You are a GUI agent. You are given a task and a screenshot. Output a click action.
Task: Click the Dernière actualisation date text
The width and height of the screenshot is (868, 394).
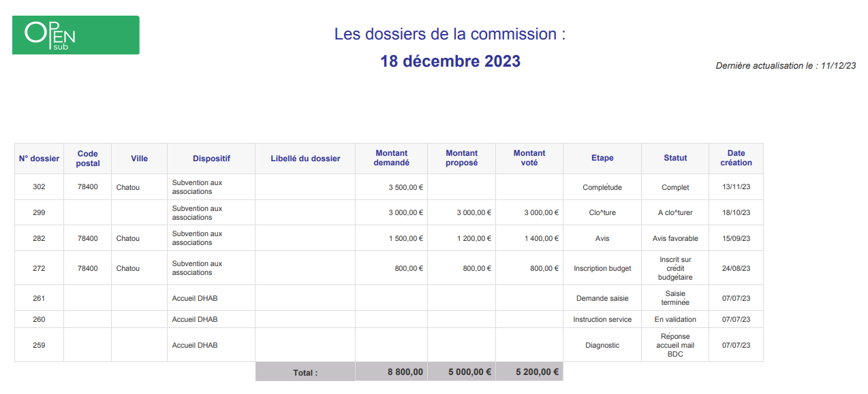[x=786, y=66]
